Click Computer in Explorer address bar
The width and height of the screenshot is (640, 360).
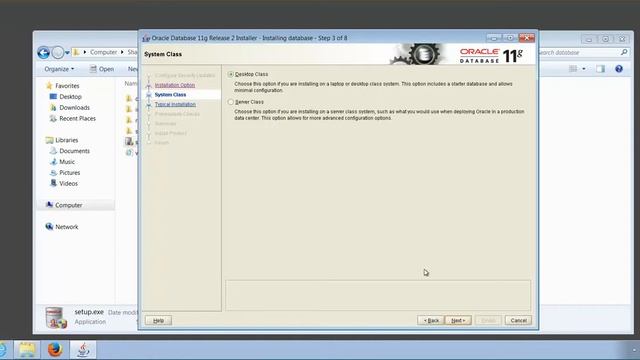(103, 52)
